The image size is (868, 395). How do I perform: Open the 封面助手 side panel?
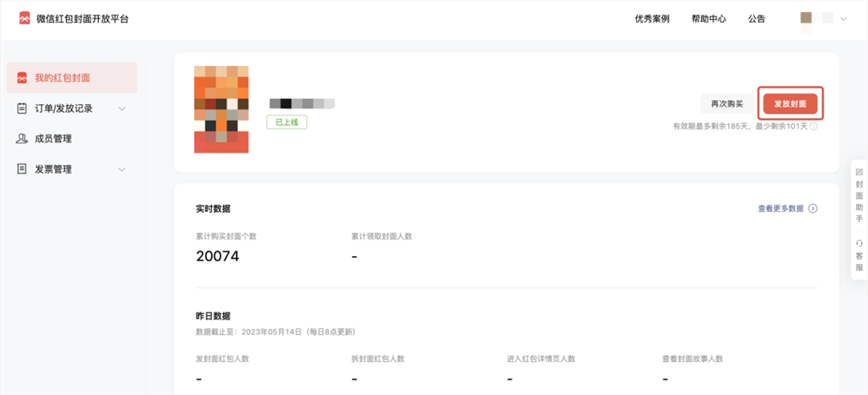pyautogui.click(x=858, y=195)
